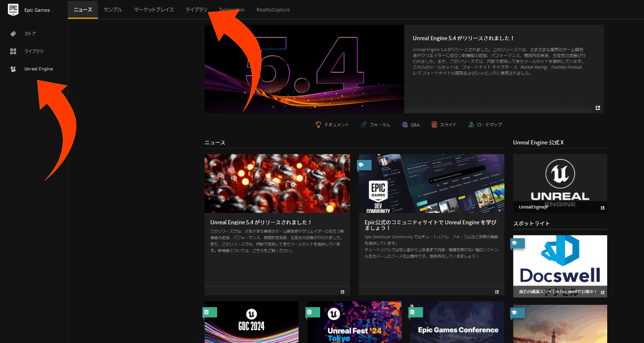
Task: Open the ライブラリ tab in the top bar
Action: pyautogui.click(x=196, y=10)
